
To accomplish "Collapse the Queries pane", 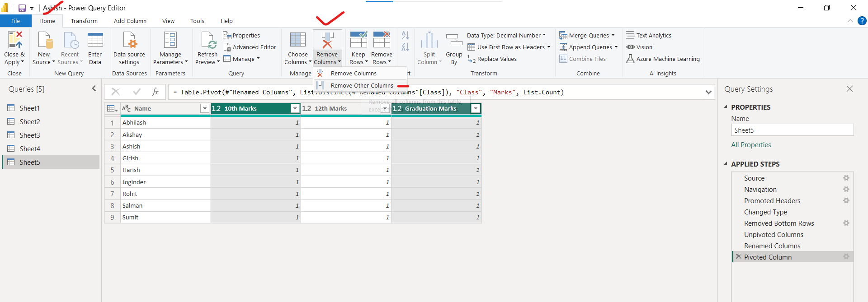I will pos(94,88).
